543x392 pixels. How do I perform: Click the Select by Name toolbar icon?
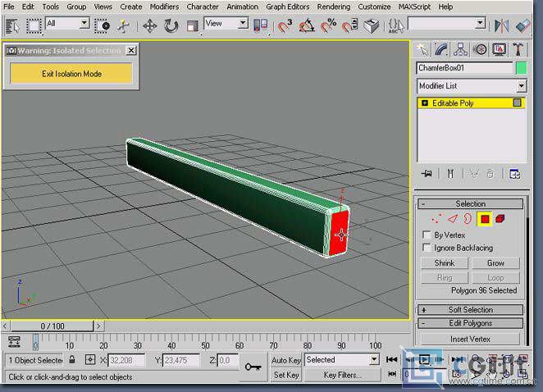[12, 26]
